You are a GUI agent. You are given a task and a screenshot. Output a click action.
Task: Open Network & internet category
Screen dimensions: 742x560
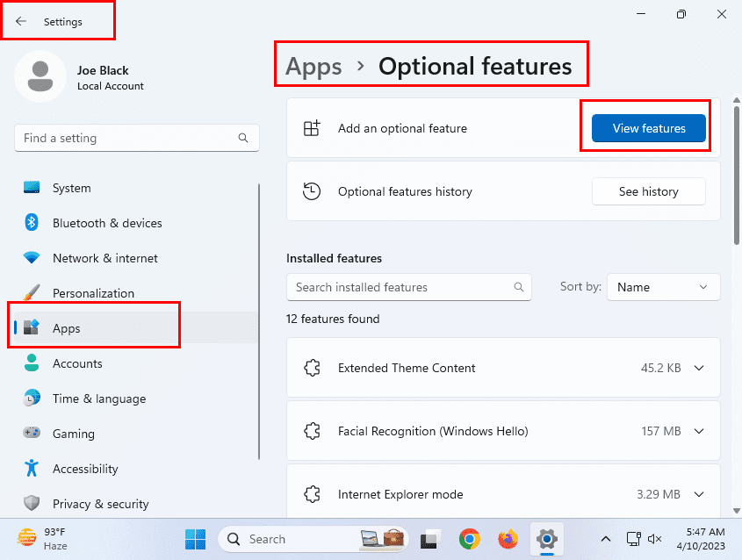136,258
